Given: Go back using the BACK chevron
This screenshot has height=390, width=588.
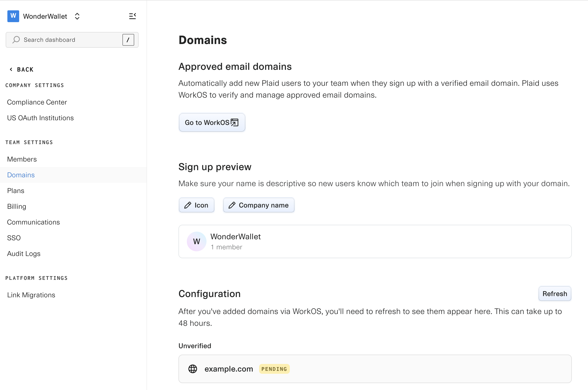Looking at the screenshot, I should click(11, 69).
